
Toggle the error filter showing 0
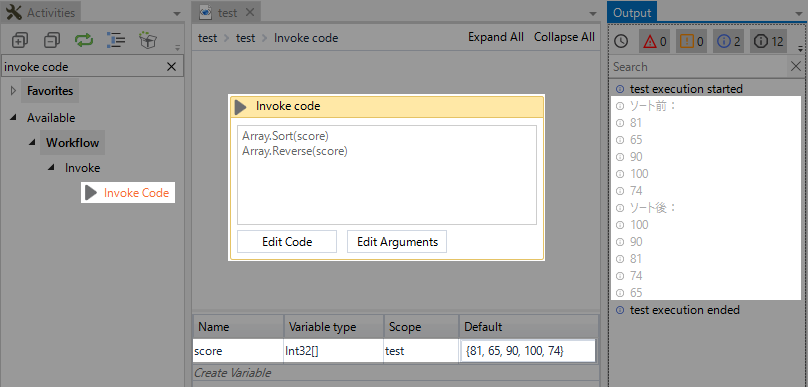654,42
